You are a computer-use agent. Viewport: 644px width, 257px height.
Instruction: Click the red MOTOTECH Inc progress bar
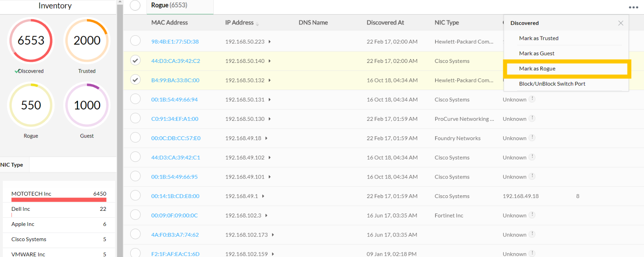[59, 200]
